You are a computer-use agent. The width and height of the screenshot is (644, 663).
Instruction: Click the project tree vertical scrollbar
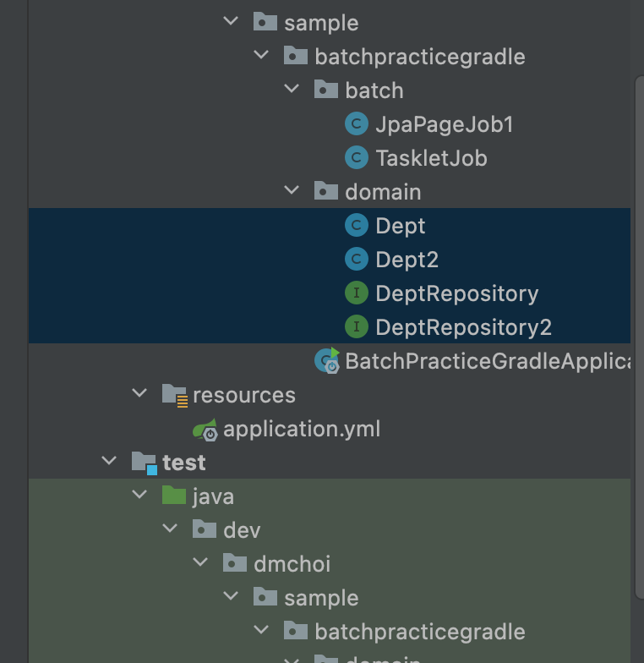point(639,338)
